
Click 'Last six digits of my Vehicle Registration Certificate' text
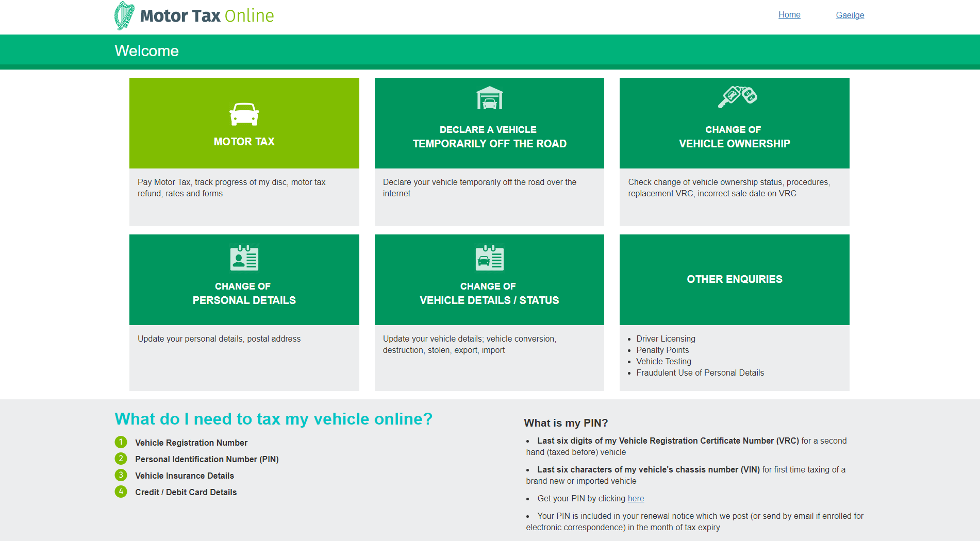click(x=668, y=441)
